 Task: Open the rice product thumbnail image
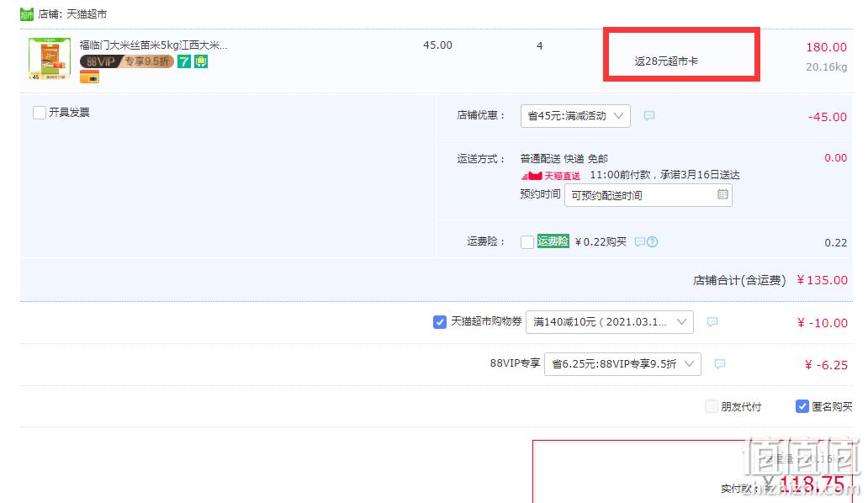(50, 59)
